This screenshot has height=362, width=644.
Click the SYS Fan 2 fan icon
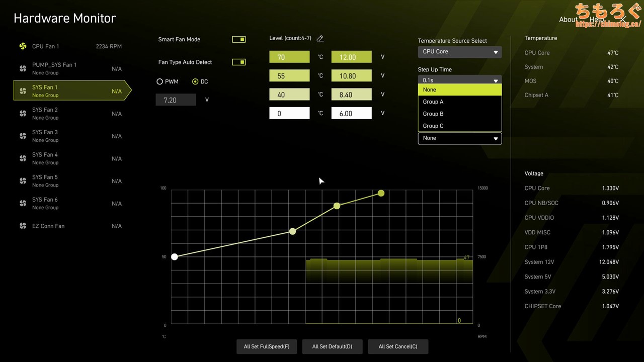click(23, 114)
